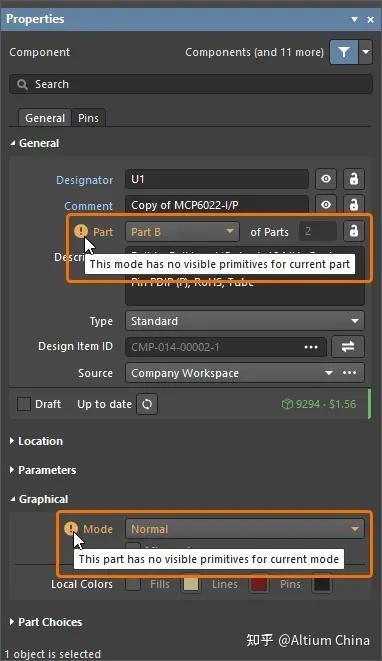Viewport: 382px width, 661px height.
Task: Open Design Item ID ellipsis button
Action: click(311, 347)
